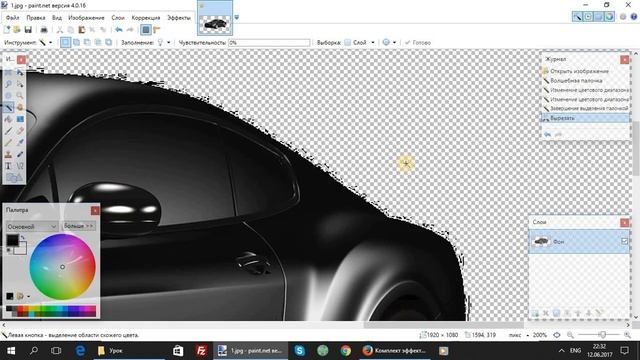Click the primary color swatch
This screenshot has height=360, width=640.
click(x=12, y=240)
